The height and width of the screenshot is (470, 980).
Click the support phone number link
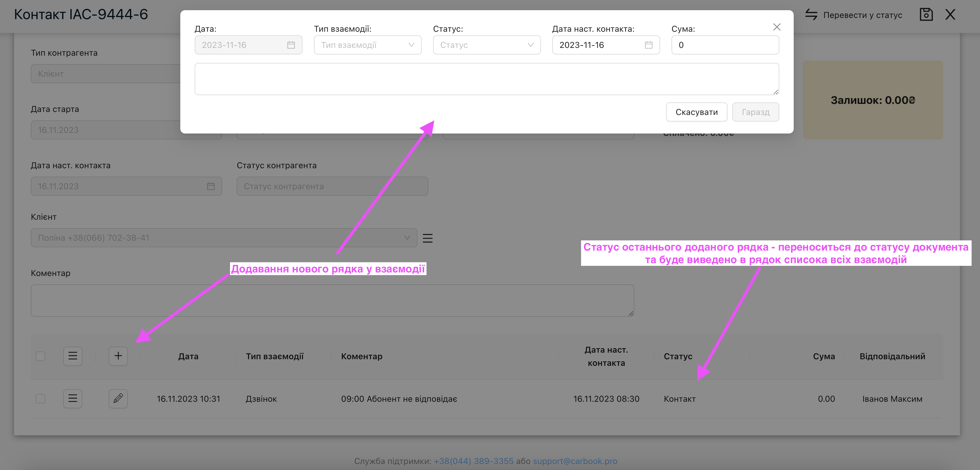pyautogui.click(x=473, y=461)
